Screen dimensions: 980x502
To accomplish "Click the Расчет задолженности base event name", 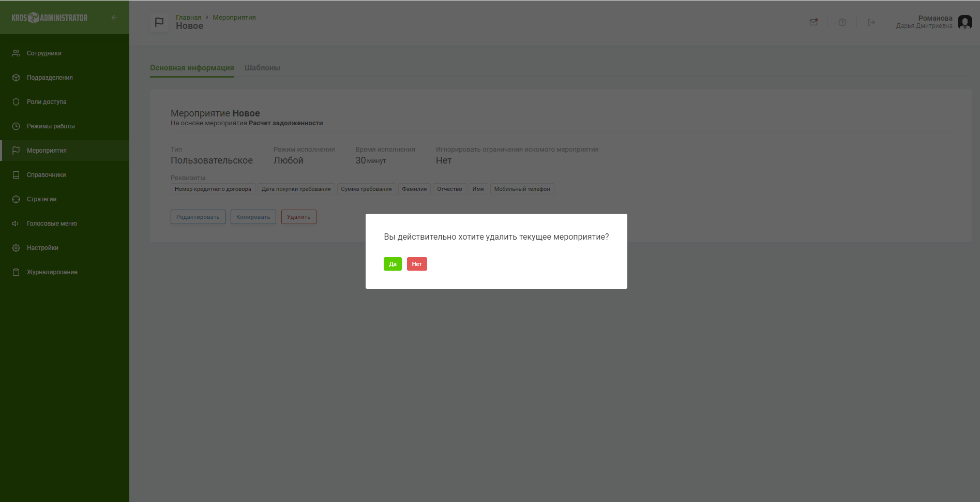I will pos(286,123).
